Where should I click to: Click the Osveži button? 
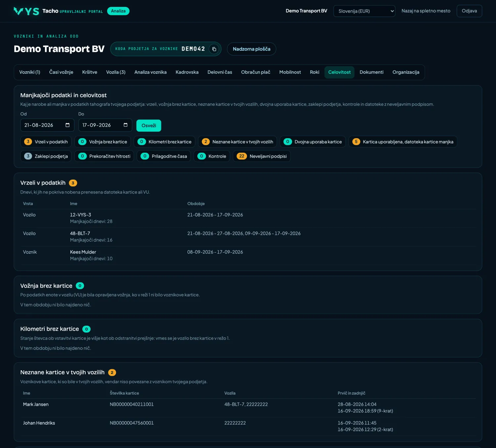(x=149, y=126)
